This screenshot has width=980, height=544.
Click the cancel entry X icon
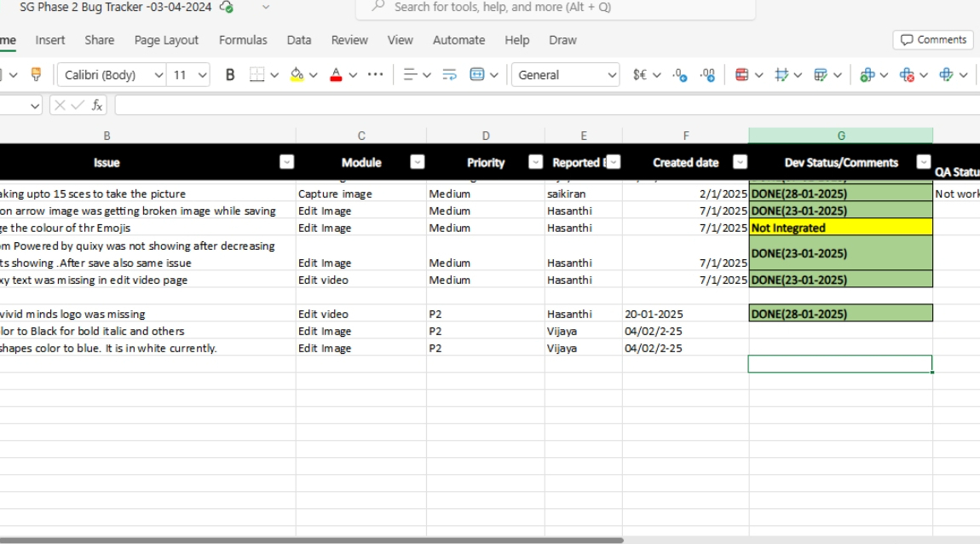pos(60,105)
